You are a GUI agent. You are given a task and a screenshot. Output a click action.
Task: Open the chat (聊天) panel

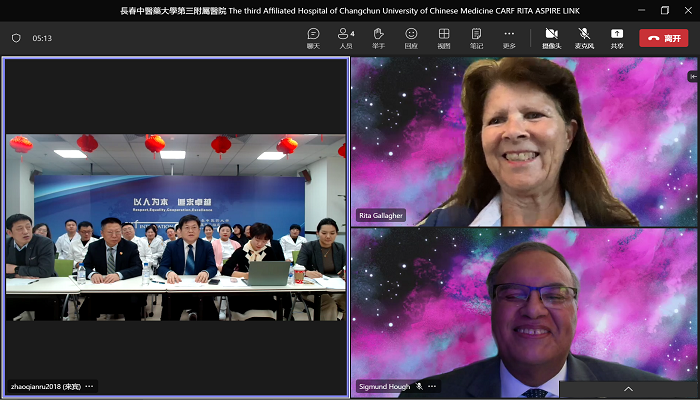(x=313, y=38)
